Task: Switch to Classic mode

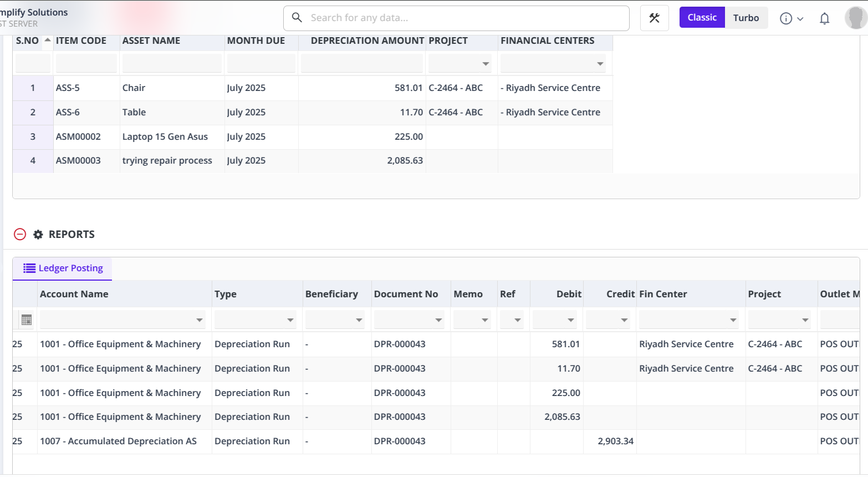Action: (x=702, y=18)
